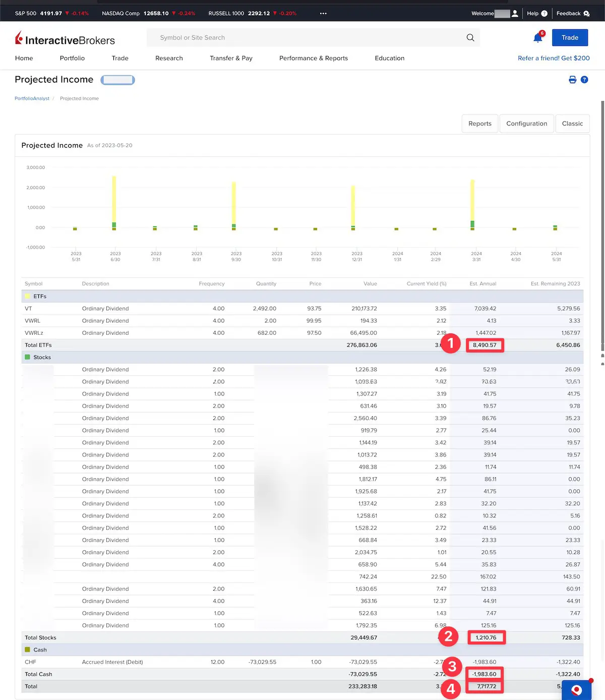Screen dimensions: 605x700
Task: Click the As of 2023-05-20 date text
Action: pyautogui.click(x=110, y=145)
